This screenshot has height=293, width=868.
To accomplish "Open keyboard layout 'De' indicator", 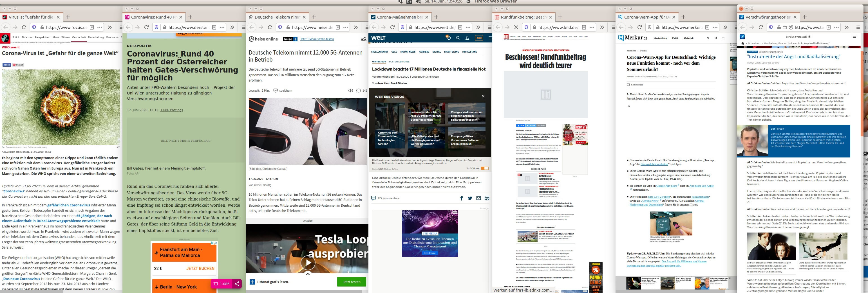I will coord(409,2).
